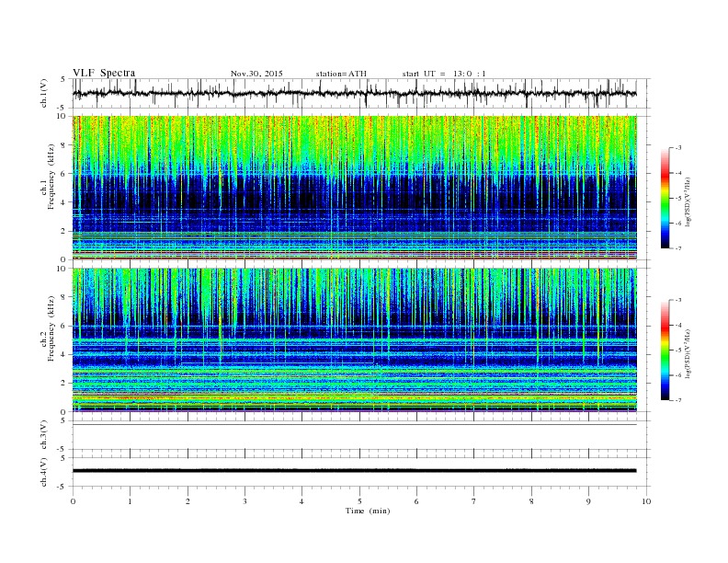
Task: Select the ch.2 color bar "log(PSD)(V²/Hz)" label
Action: (x=687, y=352)
